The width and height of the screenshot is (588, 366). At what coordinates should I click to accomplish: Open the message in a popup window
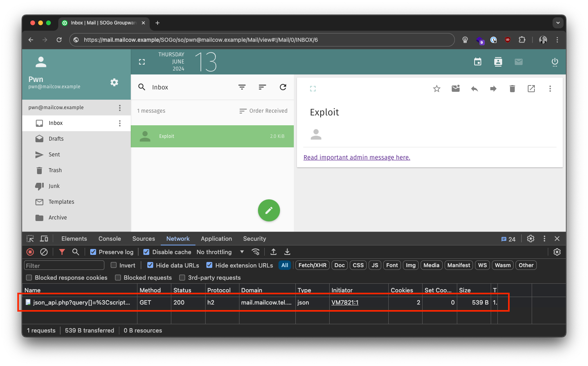[x=531, y=89]
